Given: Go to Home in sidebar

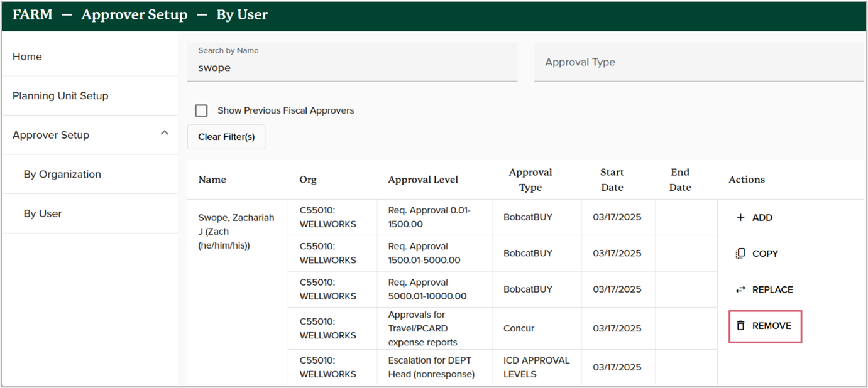Looking at the screenshot, I should 27,57.
